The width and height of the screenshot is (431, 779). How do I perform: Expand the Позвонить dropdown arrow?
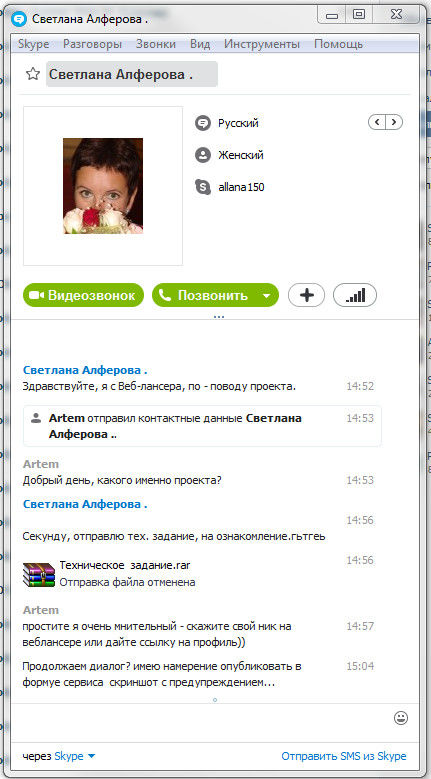(x=267, y=296)
